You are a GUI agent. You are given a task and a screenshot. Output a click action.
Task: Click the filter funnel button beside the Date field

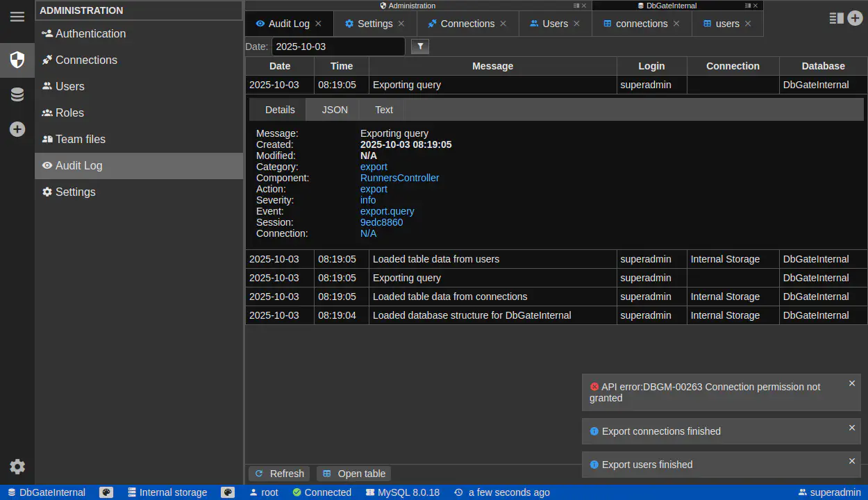click(x=420, y=47)
